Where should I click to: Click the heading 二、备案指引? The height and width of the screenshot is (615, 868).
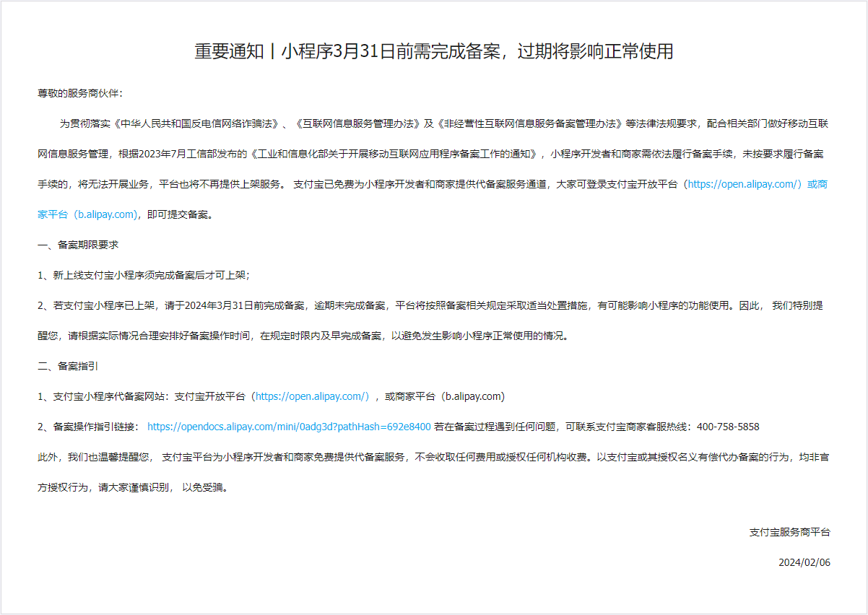[x=68, y=366]
